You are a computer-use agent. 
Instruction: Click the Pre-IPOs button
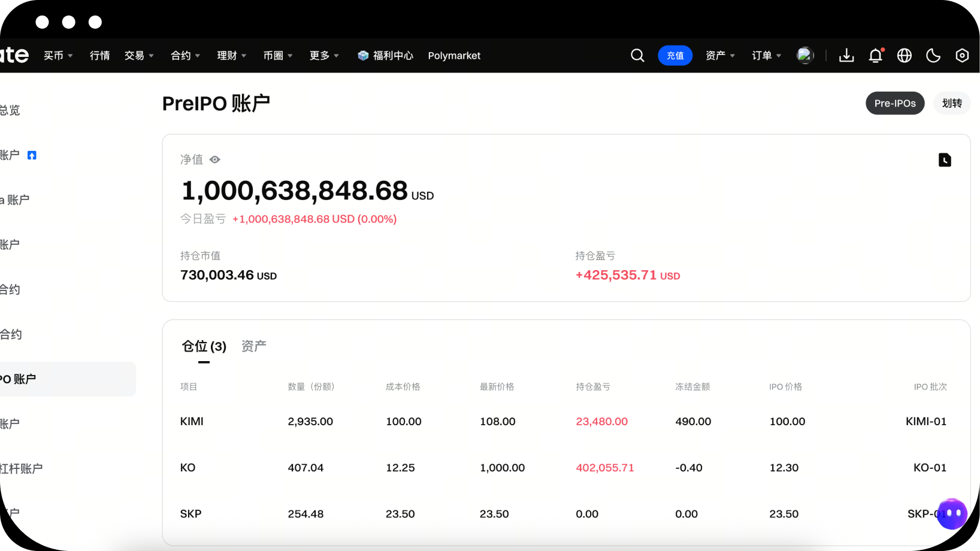coord(895,104)
